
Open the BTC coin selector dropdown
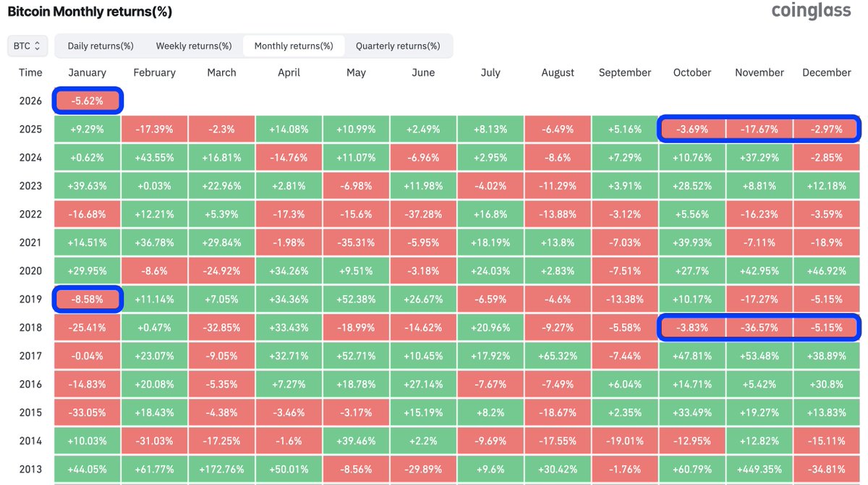pos(27,46)
